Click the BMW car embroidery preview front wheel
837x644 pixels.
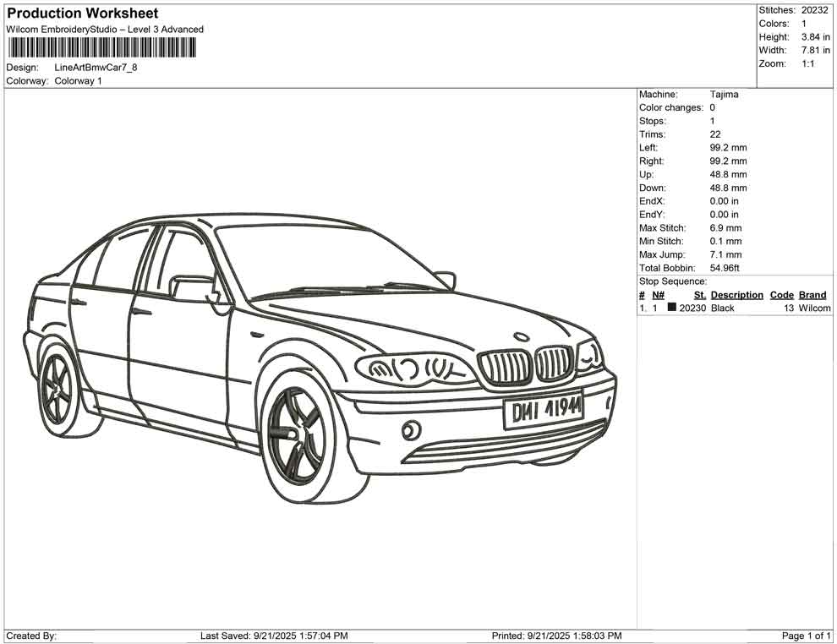click(298, 435)
